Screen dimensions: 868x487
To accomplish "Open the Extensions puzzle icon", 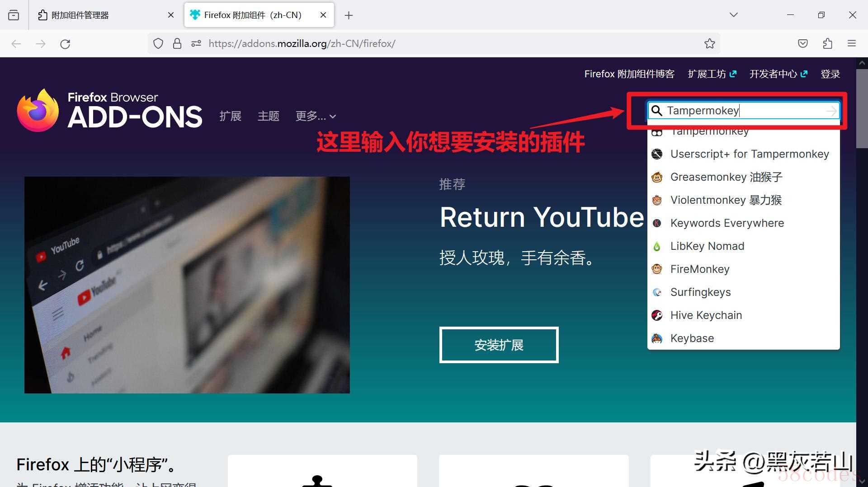I will coord(828,44).
